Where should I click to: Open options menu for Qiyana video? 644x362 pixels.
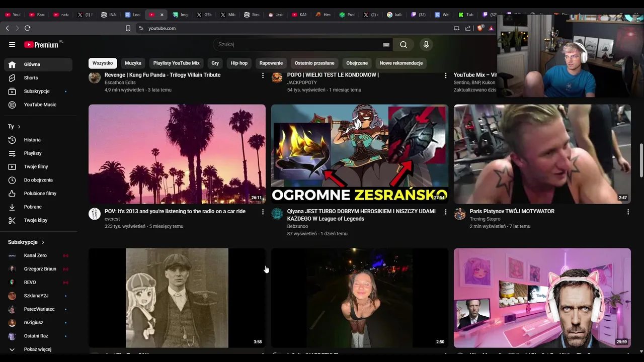445,212
